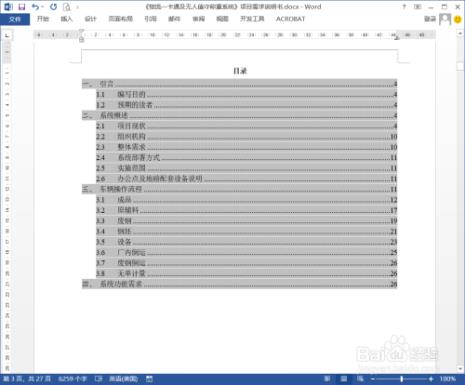Click TOC entry 1.1 编写目的

247,95
